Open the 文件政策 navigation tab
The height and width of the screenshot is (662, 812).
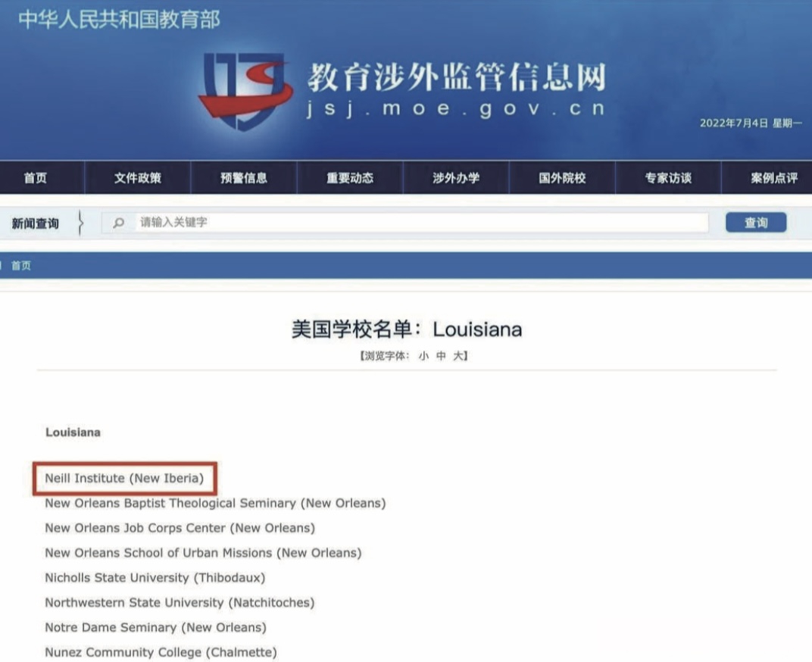click(138, 178)
